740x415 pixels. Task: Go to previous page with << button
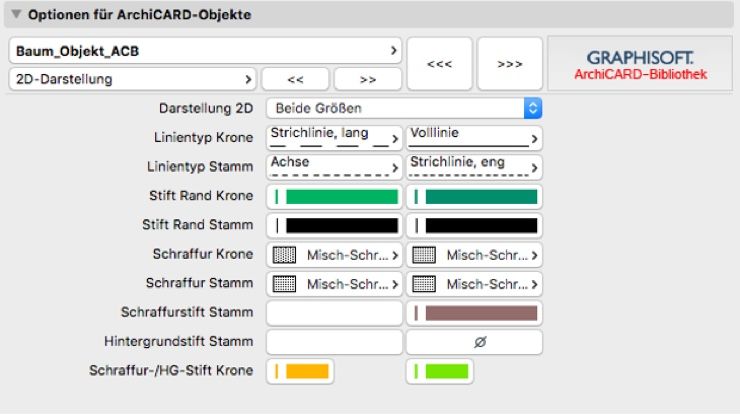coord(295,79)
